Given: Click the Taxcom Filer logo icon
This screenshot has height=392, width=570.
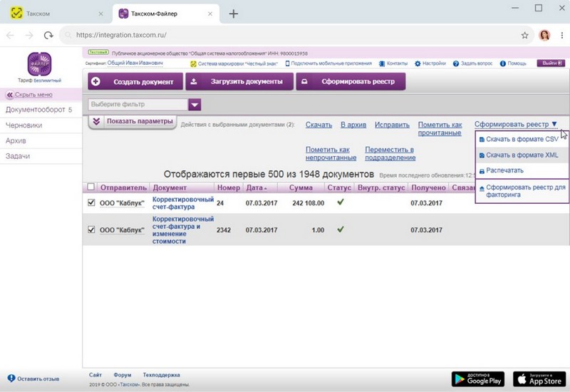Looking at the screenshot, I should point(39,64).
